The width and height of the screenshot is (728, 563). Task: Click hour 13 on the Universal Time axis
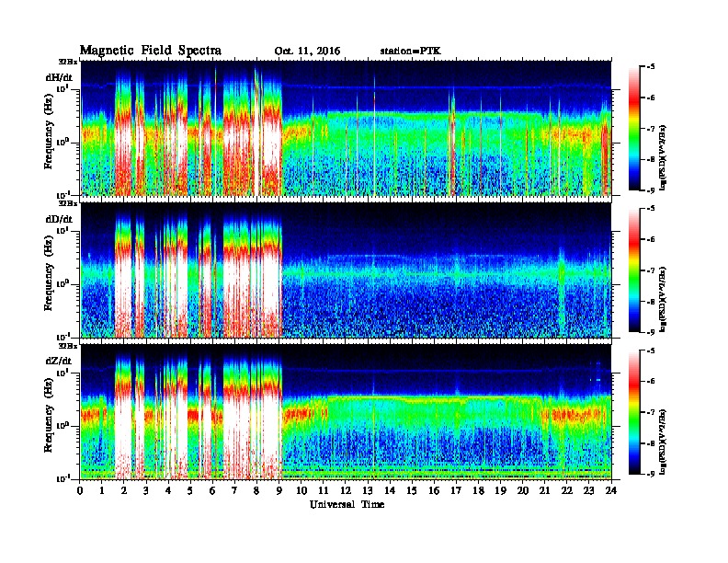(368, 490)
